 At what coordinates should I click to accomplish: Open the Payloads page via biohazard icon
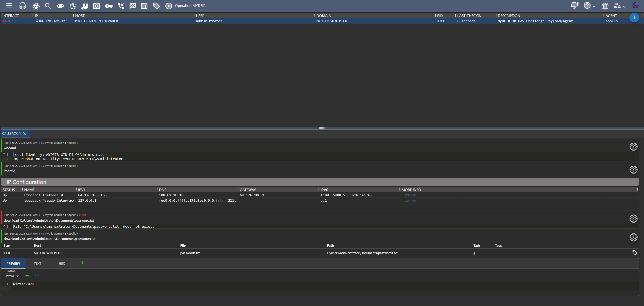36,6
